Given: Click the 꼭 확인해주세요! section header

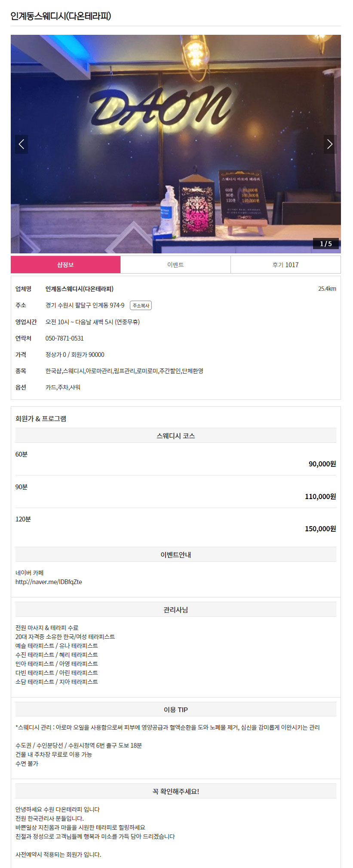Looking at the screenshot, I should tap(176, 791).
